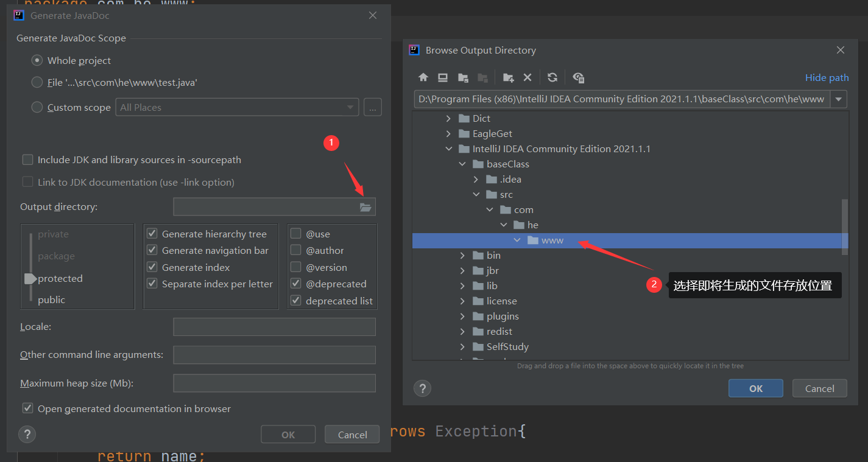The image size is (868, 462).
Task: Confirm with OK in Browse Output Directory
Action: tap(756, 388)
